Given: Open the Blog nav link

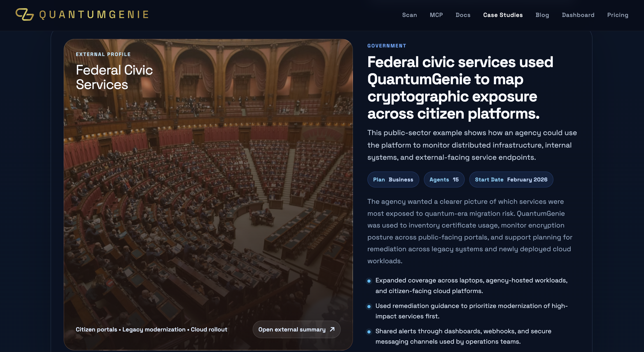Looking at the screenshot, I should [542, 15].
